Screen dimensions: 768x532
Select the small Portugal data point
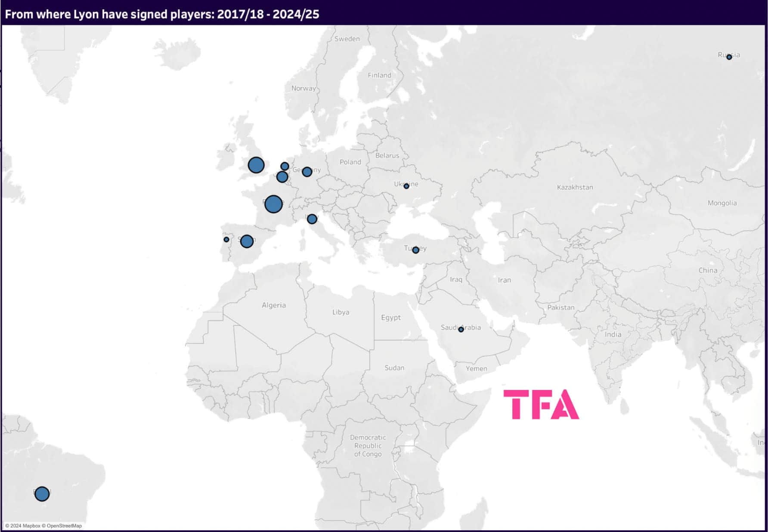pyautogui.click(x=226, y=239)
